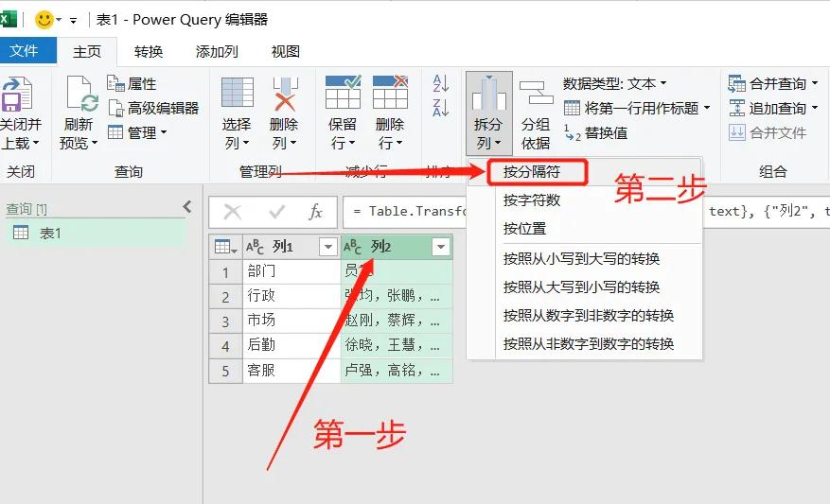Click the 列2 ABC data type icon
The height and width of the screenshot is (504, 830).
coord(353,247)
